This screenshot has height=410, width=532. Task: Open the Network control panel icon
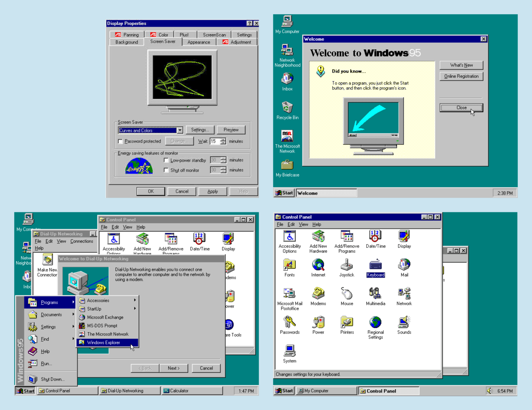click(404, 296)
